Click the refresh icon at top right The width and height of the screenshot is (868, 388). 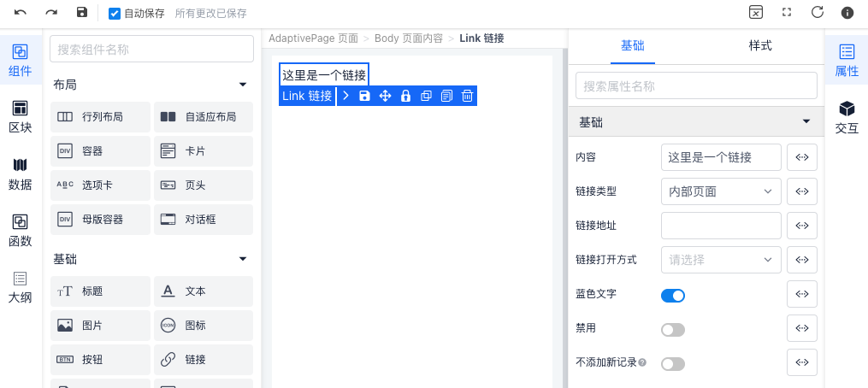(817, 13)
